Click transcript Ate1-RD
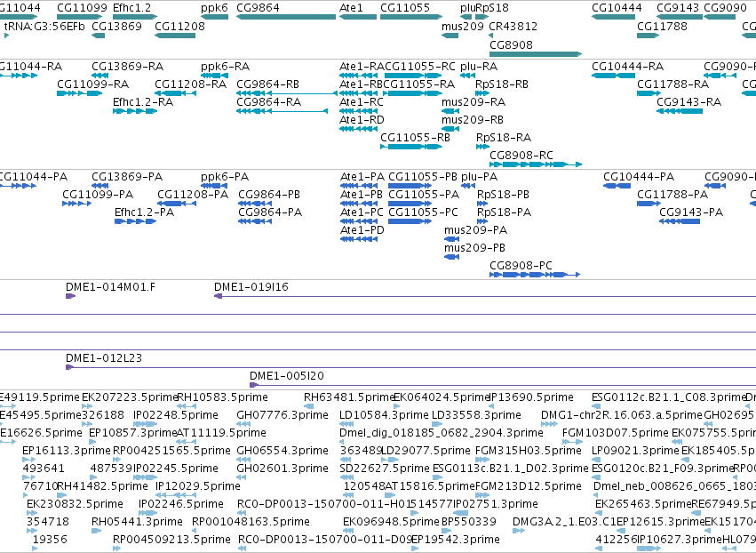The width and height of the screenshot is (756, 553). [x=358, y=129]
